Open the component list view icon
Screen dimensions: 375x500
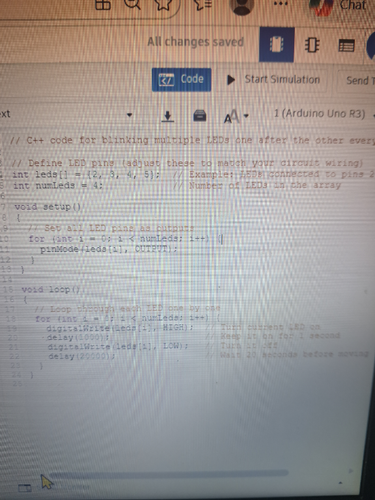pyautogui.click(x=346, y=45)
